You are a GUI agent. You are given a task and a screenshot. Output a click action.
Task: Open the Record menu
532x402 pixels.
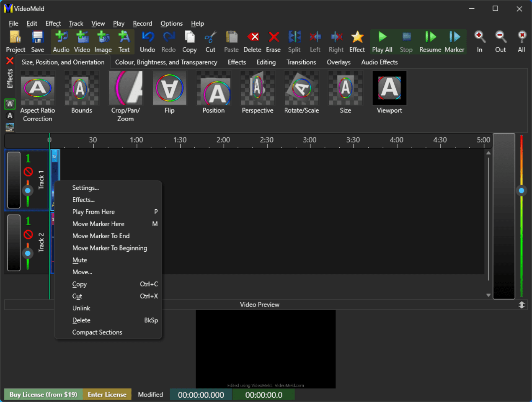142,23
